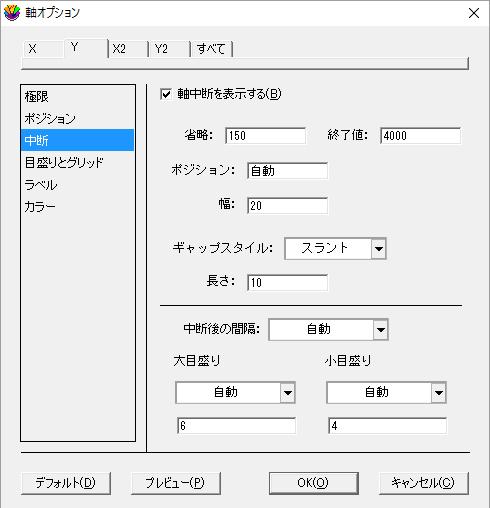Switch to the X axis tab

pos(43,49)
